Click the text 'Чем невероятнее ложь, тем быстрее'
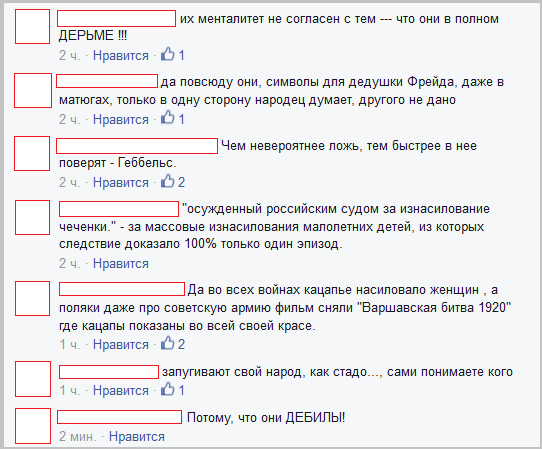Image resolution: width=542 pixels, height=449 pixels. click(x=331, y=146)
